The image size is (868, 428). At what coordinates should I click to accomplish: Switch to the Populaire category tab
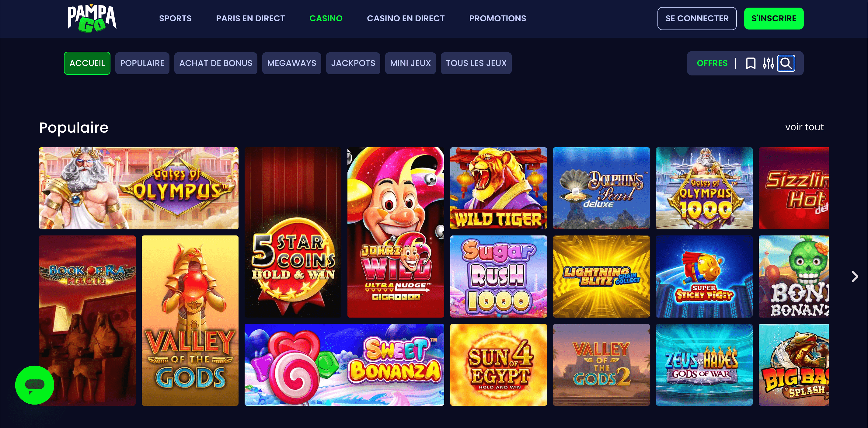[x=142, y=63]
